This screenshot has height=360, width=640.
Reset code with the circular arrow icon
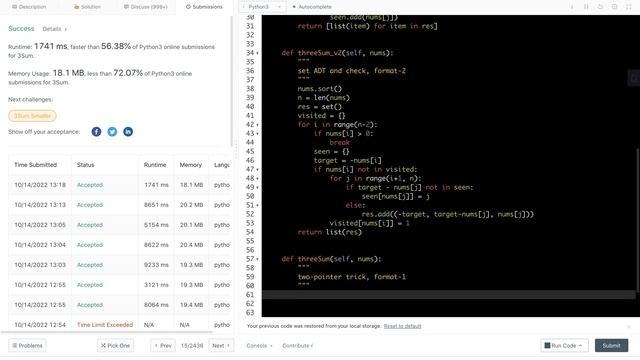[600, 7]
